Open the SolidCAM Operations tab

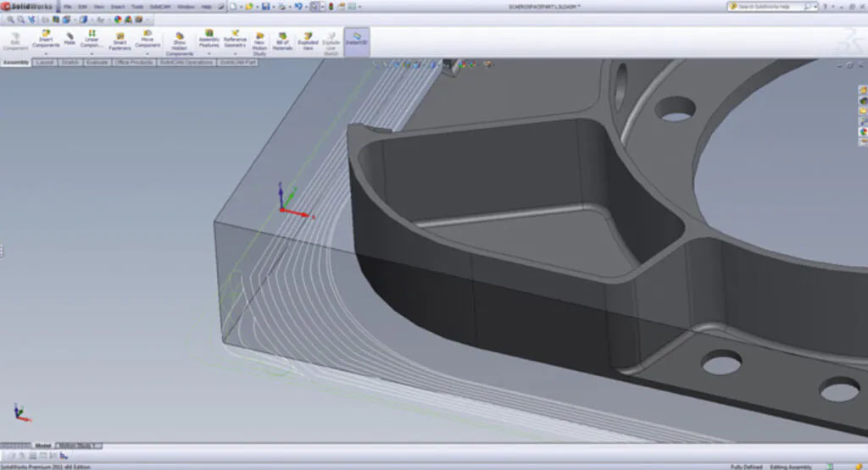coord(187,63)
